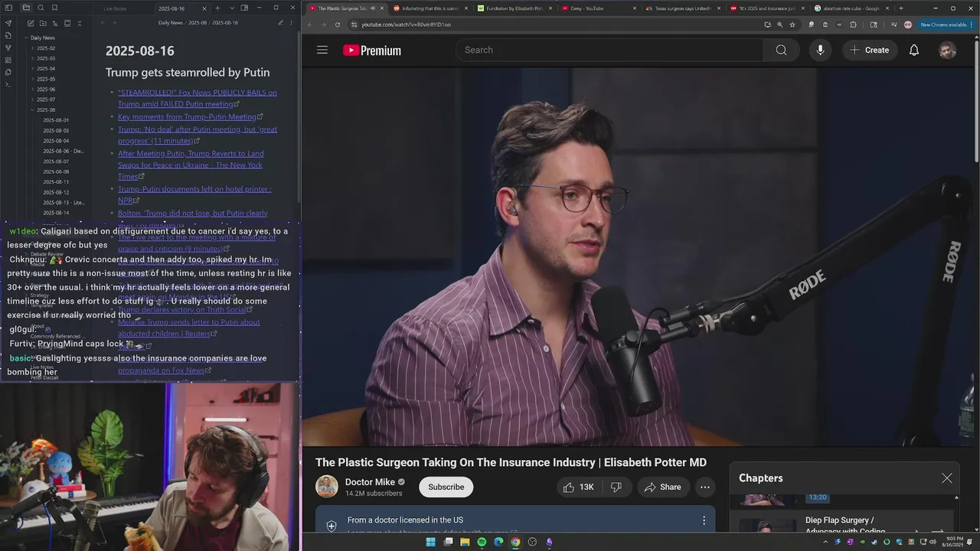The width and height of the screenshot is (980, 551).
Task: Open YouTube hamburger guide menu
Action: pos(322,50)
